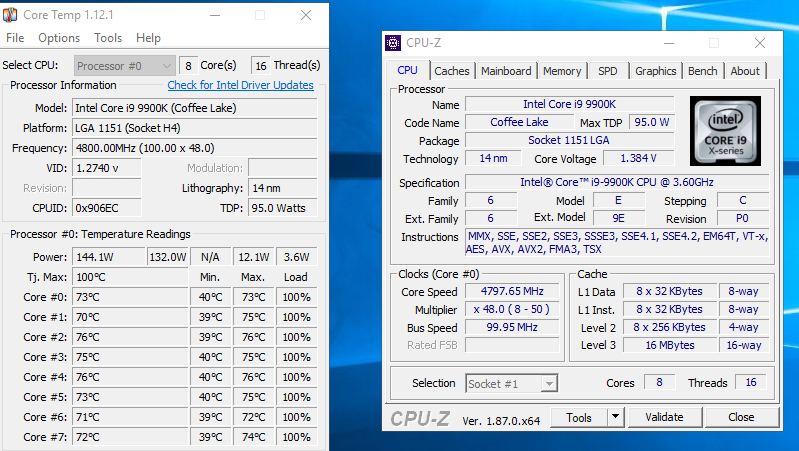799x451 pixels.
Task: Click the Model field Intel Core i9 9900K
Action: 195,108
